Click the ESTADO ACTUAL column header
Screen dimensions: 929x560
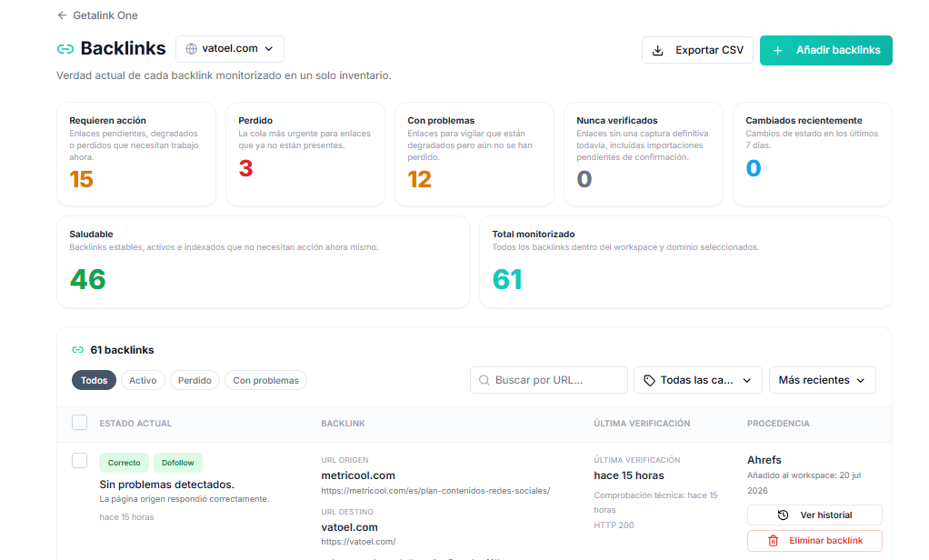(135, 424)
